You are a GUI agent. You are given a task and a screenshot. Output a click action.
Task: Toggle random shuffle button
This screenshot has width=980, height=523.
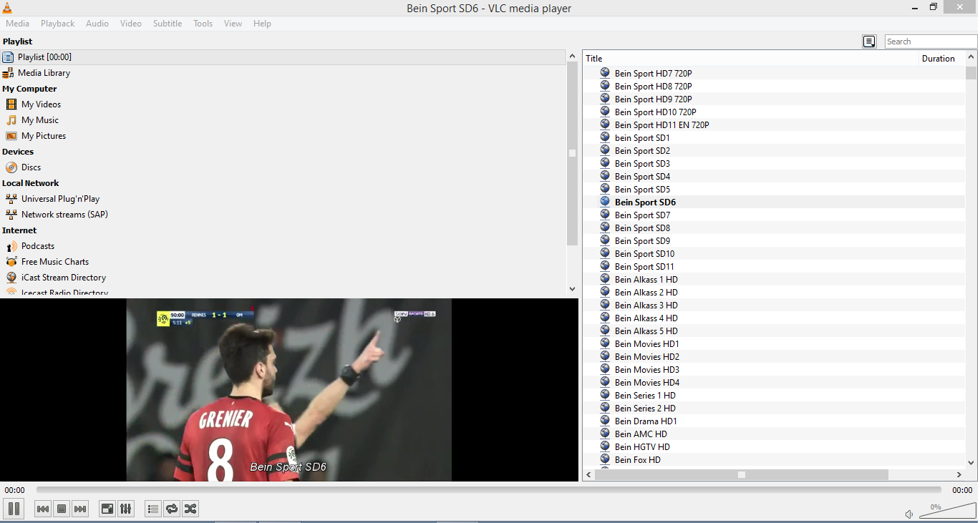190,509
